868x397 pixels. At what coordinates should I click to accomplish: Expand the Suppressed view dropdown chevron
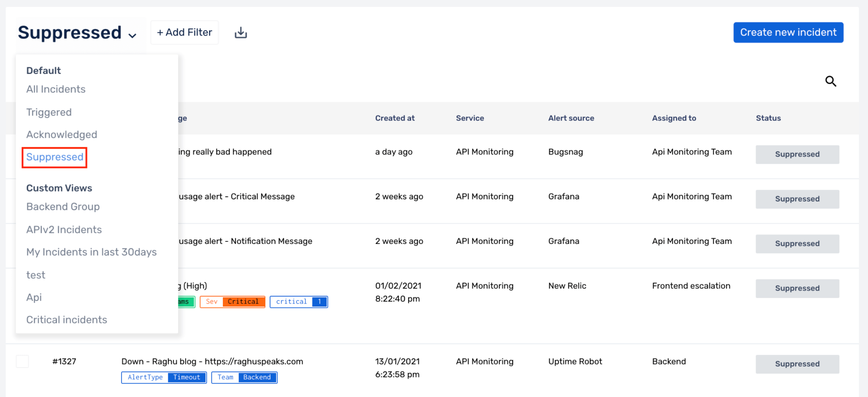(x=132, y=35)
